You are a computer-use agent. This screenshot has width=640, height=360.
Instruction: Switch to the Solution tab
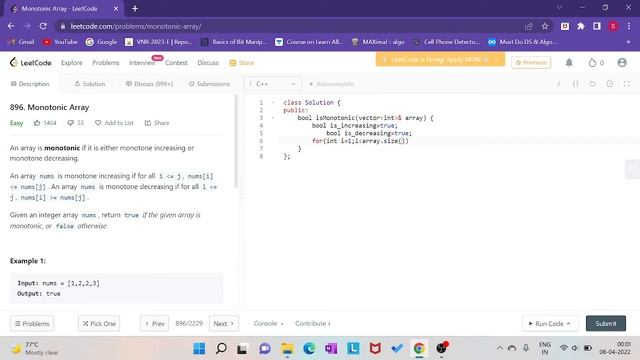tap(90, 84)
